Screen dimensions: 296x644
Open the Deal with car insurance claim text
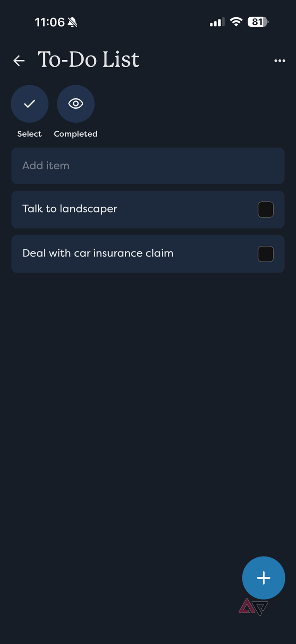(98, 253)
